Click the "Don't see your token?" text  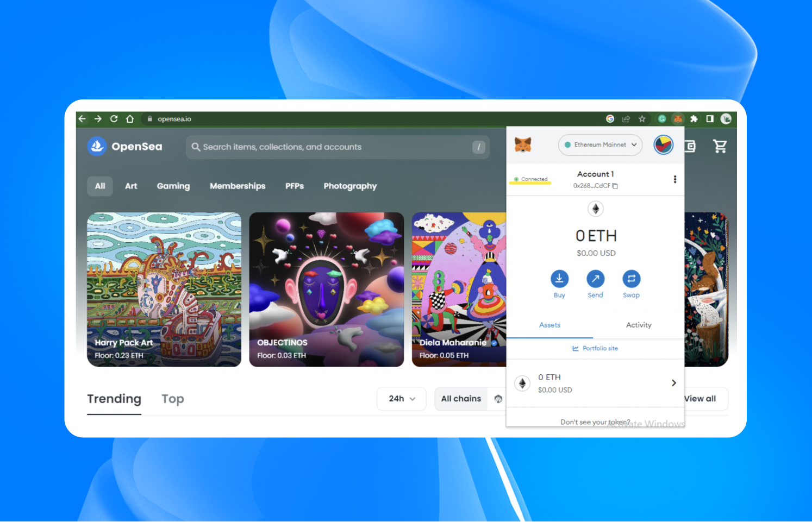[x=595, y=422]
